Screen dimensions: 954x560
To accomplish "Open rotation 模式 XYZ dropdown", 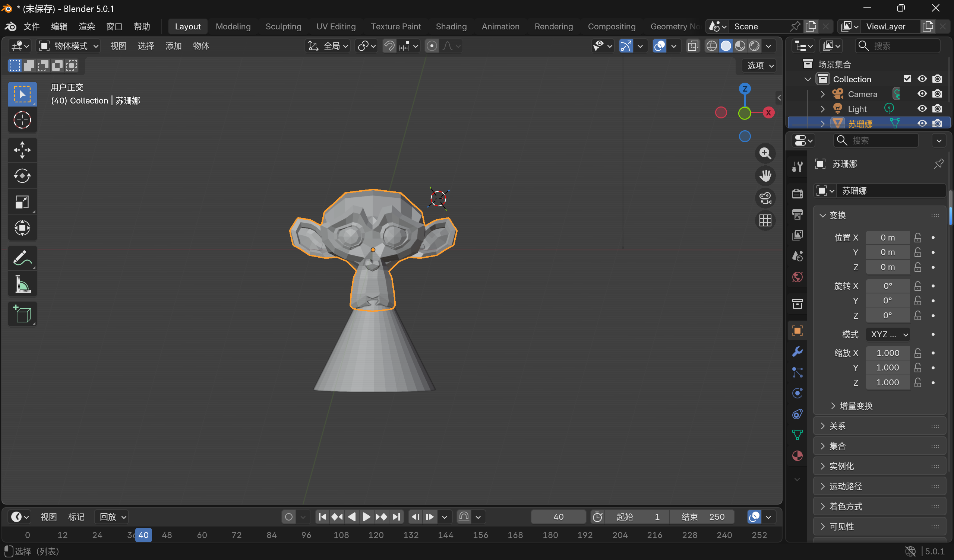I will pyautogui.click(x=888, y=334).
